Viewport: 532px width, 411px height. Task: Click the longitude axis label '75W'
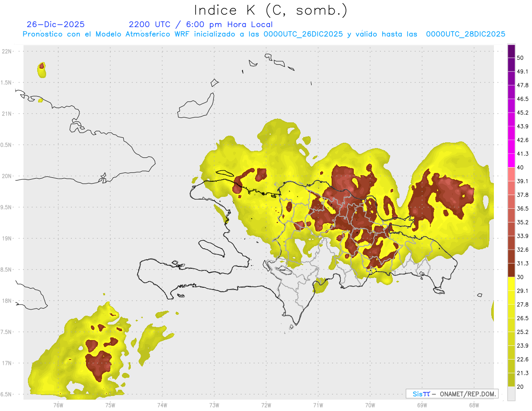point(110,405)
